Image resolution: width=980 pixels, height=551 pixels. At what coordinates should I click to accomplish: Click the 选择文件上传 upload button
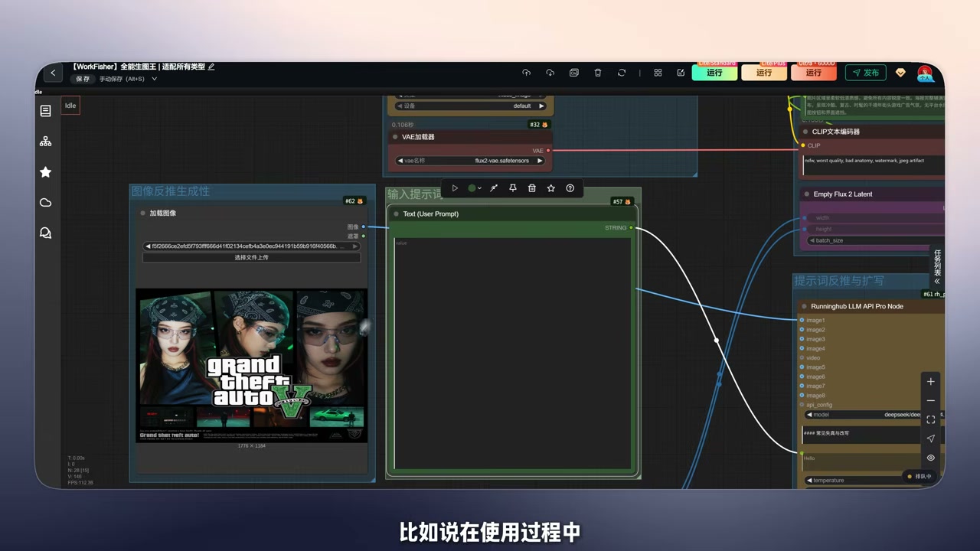(251, 258)
